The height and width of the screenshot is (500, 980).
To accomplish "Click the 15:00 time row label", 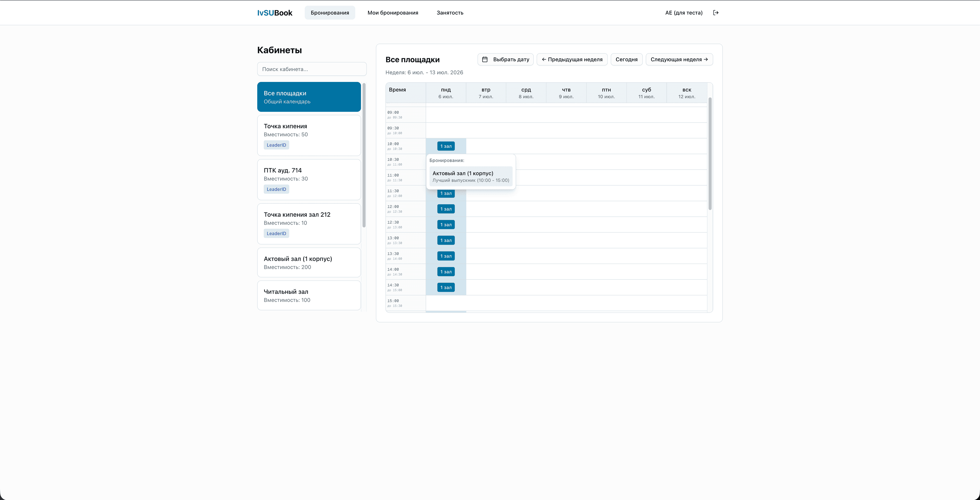I will coord(406,303).
